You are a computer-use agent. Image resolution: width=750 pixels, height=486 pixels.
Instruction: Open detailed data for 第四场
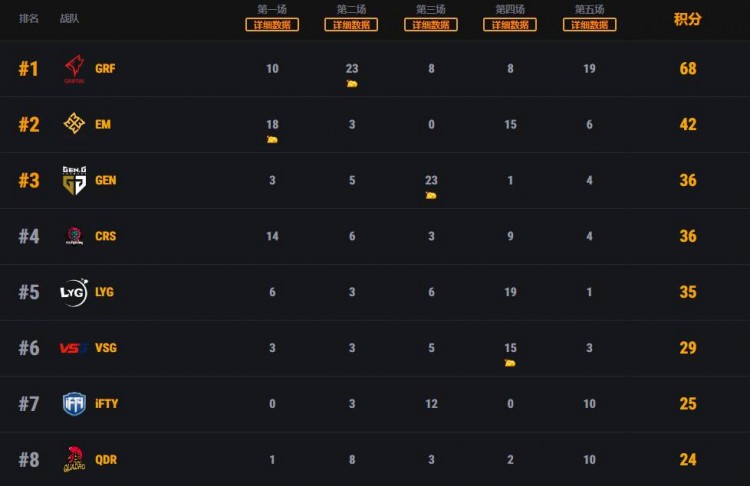point(510,25)
